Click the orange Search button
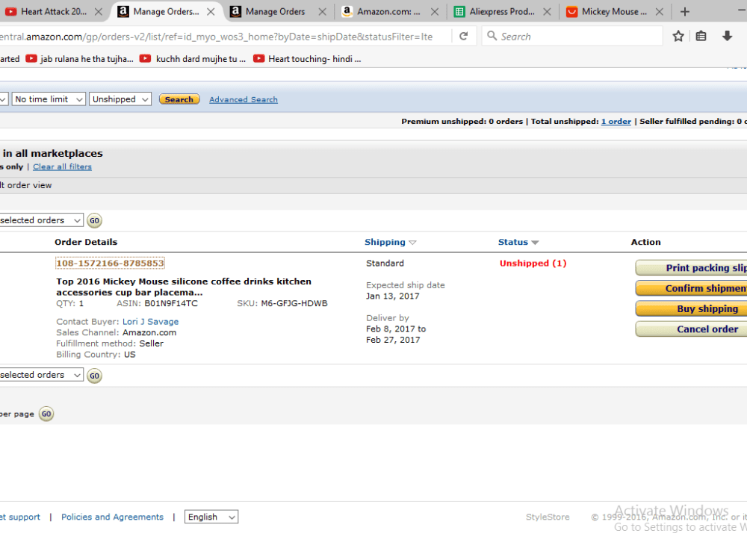Screen dimensions: 747x560 [x=179, y=99]
